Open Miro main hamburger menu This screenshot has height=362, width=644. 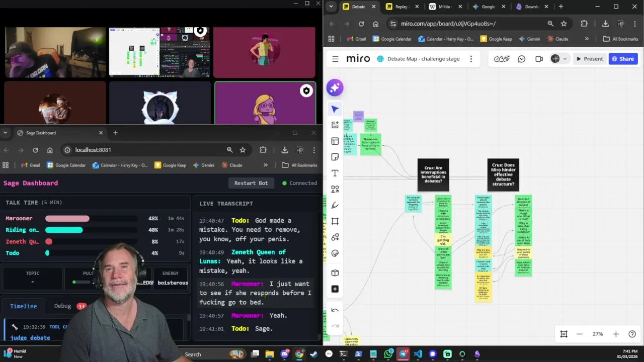[x=335, y=59]
